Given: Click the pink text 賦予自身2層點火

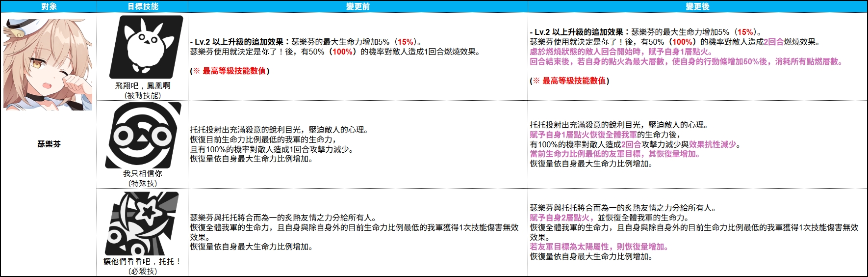Looking at the screenshot, I should click(562, 218).
